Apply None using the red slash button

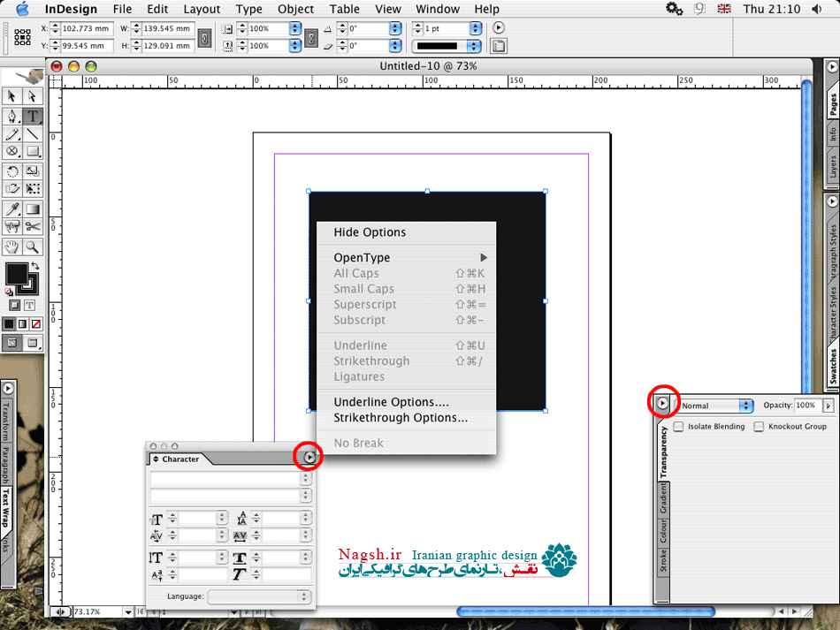coord(36,323)
